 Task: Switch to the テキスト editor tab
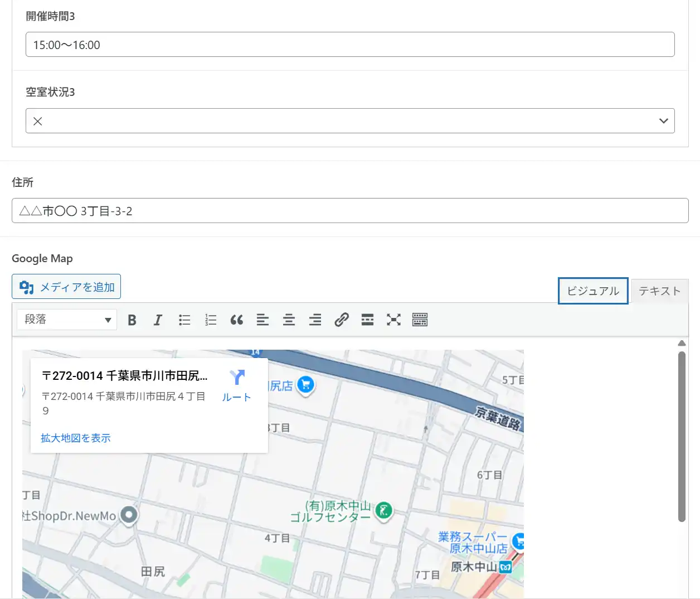[x=659, y=291]
